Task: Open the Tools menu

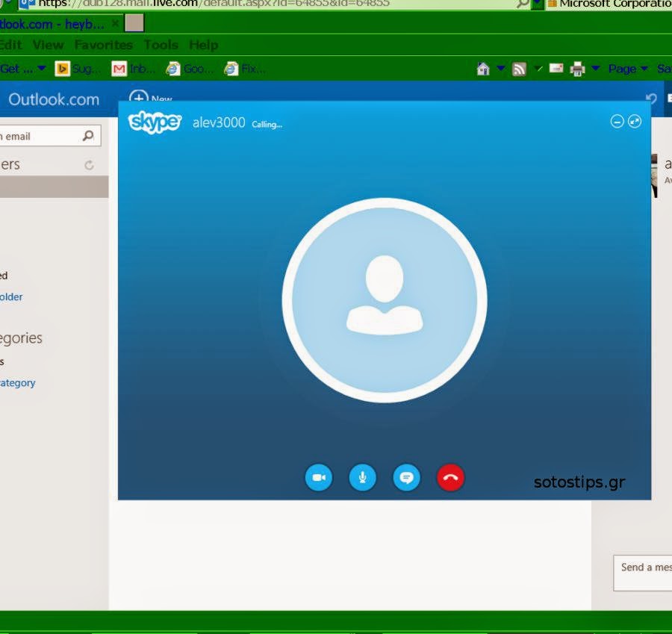Action: (161, 45)
